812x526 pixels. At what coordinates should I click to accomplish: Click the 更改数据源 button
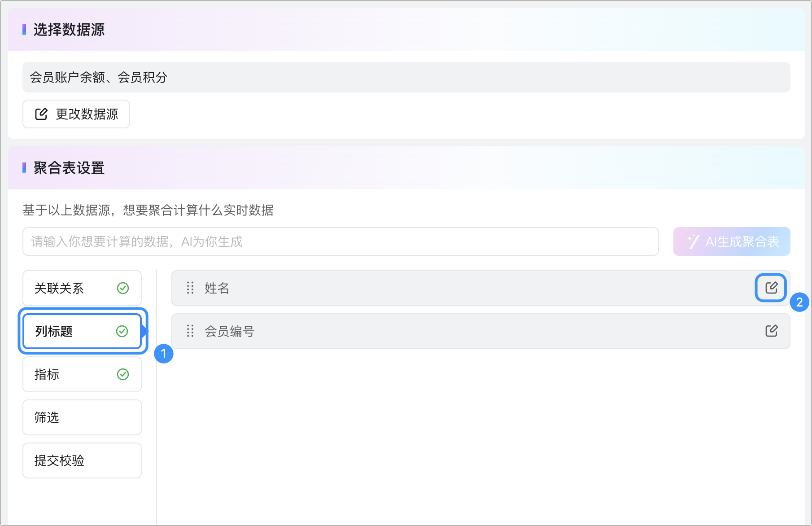pyautogui.click(x=76, y=114)
